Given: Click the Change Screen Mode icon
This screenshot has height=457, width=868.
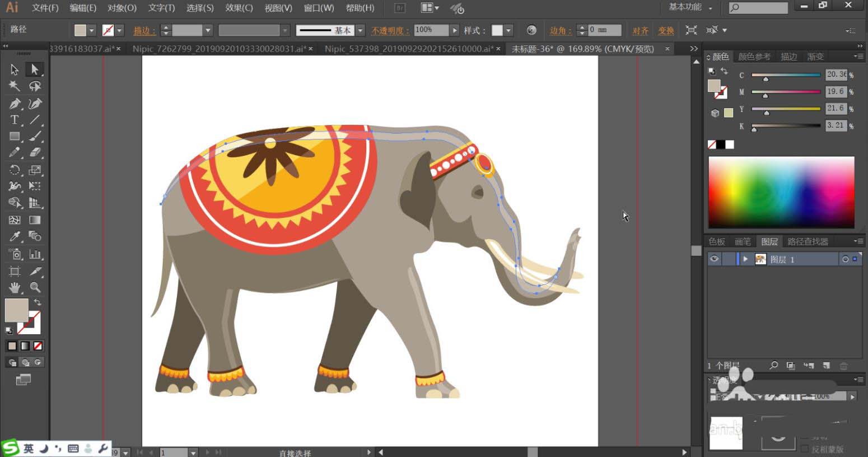Looking at the screenshot, I should click(23, 380).
